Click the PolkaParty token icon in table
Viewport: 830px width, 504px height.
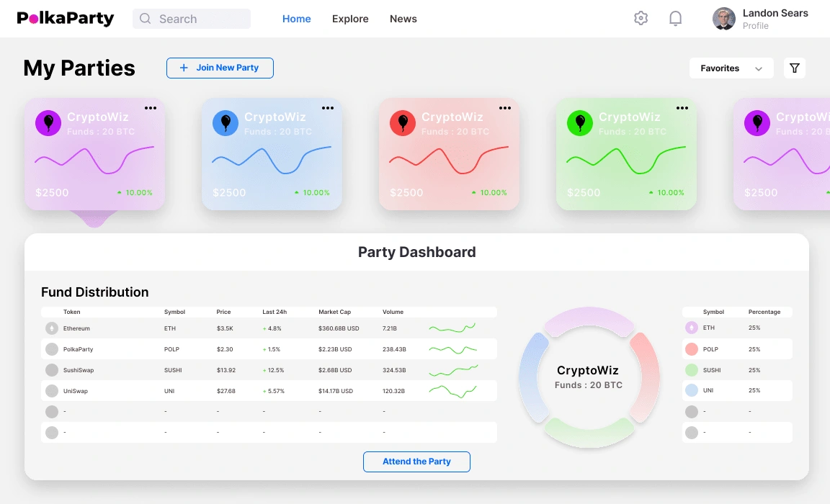pos(52,349)
